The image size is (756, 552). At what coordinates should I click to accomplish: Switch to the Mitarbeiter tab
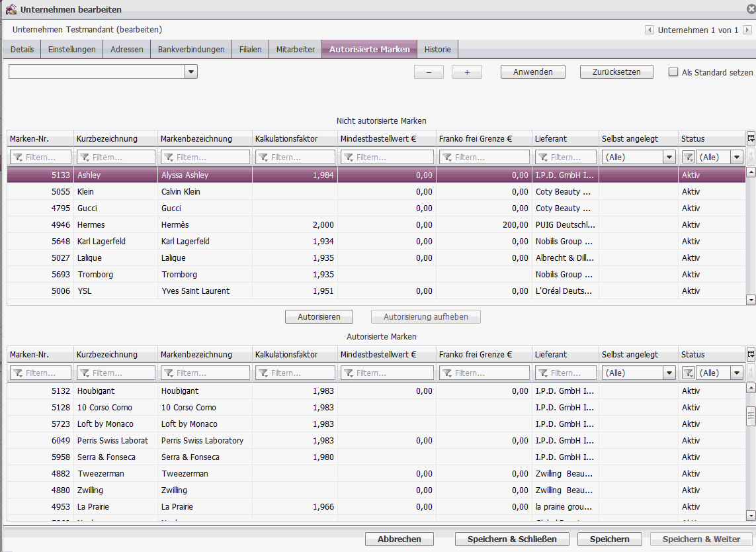pyautogui.click(x=296, y=49)
